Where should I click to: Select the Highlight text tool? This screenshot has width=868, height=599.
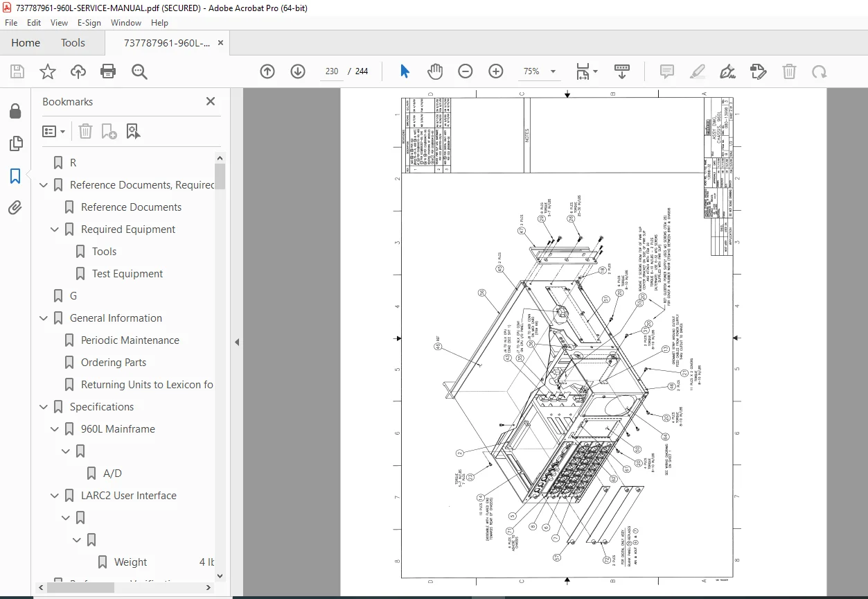698,71
